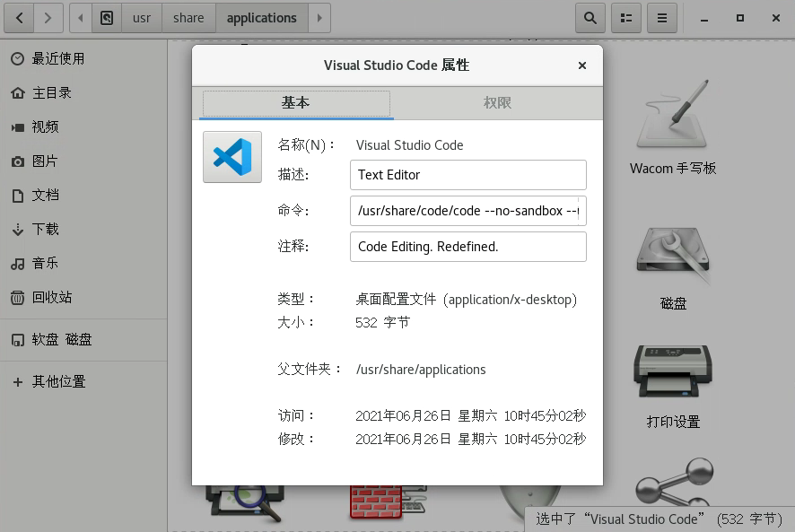This screenshot has width=795, height=532.
Task: Open the floppy disk (软盘 磁盘) entry
Action: coord(83,340)
